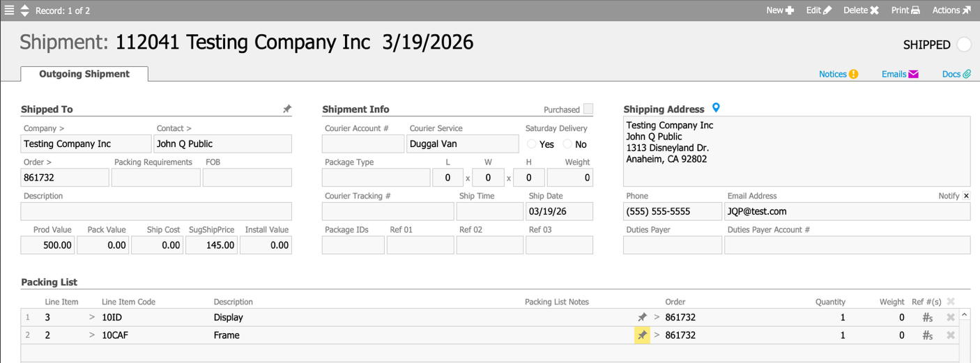Select Yes for Saturday Delivery
The width and height of the screenshot is (980, 363).
[532, 144]
